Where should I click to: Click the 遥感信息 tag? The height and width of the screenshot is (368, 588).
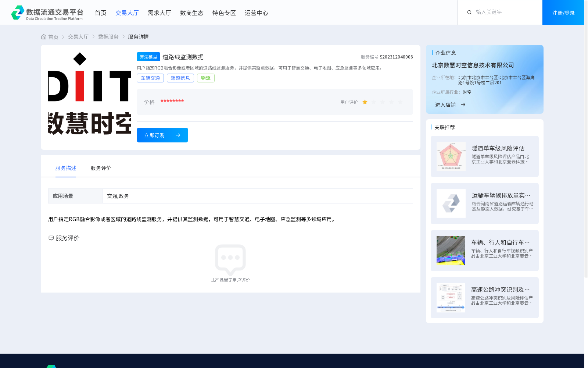pyautogui.click(x=180, y=78)
